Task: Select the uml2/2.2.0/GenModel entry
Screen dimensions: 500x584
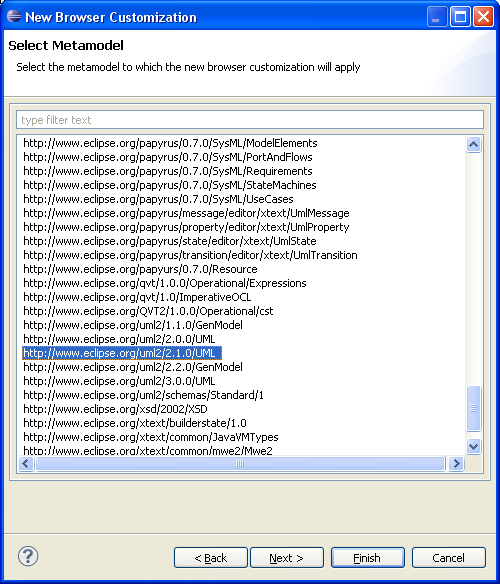Action: point(133,367)
